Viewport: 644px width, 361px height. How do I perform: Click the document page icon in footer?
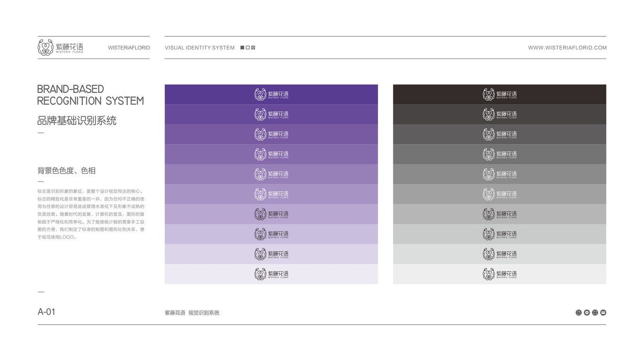pos(578,312)
